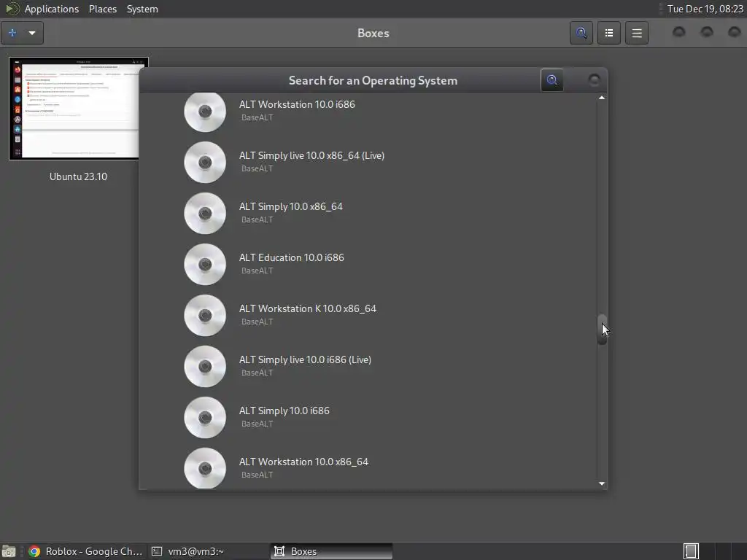Select the ALT Workstation 10.0 i686 entry text
Viewport: 747px width, 560px height.
coord(297,104)
